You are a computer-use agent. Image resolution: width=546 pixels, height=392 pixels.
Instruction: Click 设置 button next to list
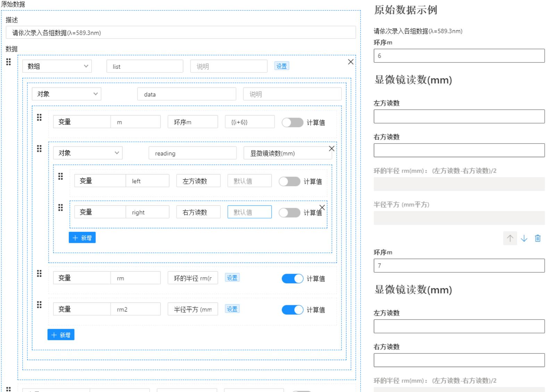[282, 66]
